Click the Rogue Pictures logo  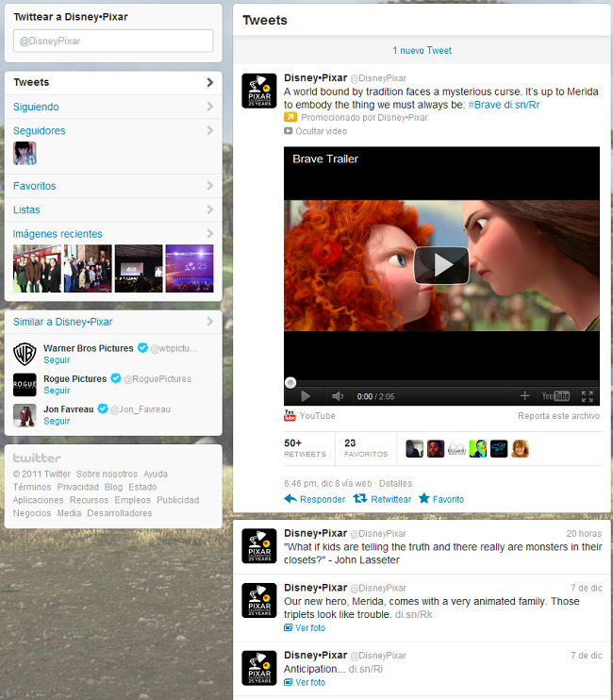(25, 384)
